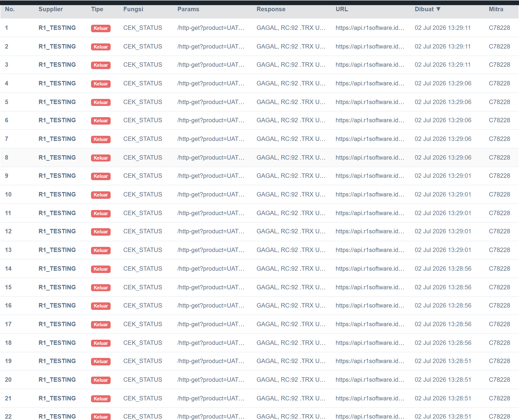Select R1_TESTING supplier in row 2
This screenshot has height=420, width=519.
coord(57,46)
